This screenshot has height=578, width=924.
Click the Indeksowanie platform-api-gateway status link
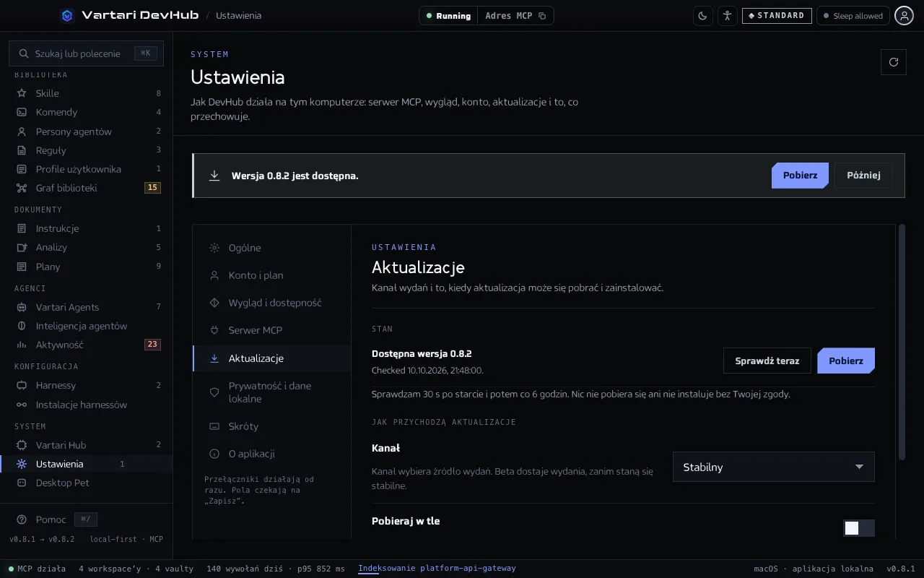pyautogui.click(x=437, y=569)
